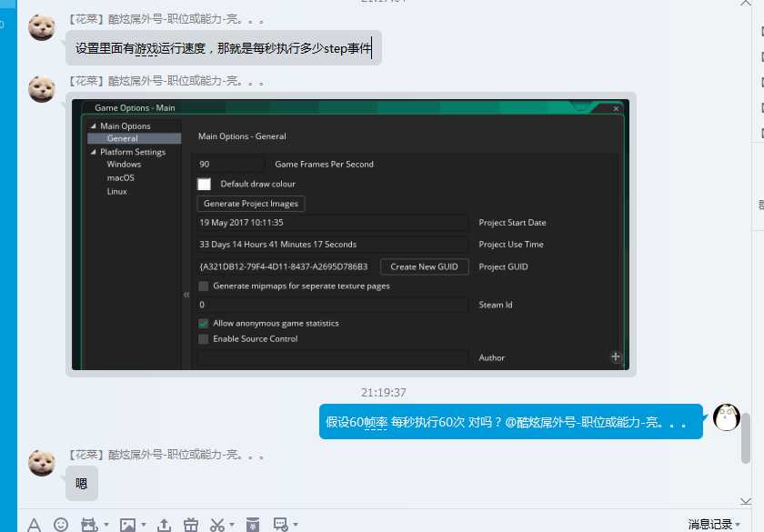The image size is (764, 532).
Task: Click the Steam Id field
Action: click(x=332, y=305)
